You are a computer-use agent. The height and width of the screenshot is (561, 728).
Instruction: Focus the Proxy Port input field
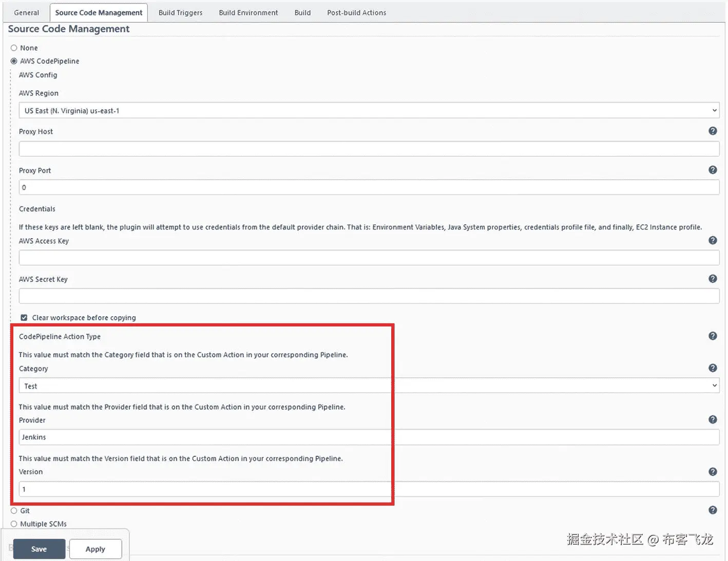[x=369, y=187]
